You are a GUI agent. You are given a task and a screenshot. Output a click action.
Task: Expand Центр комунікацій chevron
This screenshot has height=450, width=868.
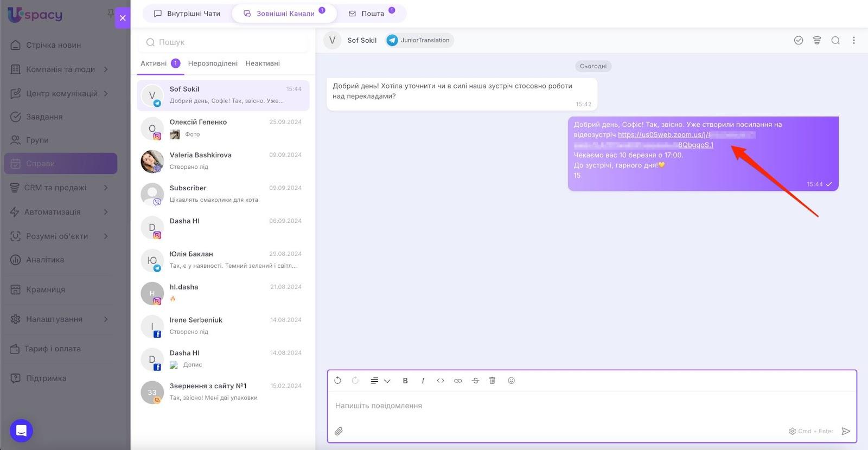[x=106, y=93]
